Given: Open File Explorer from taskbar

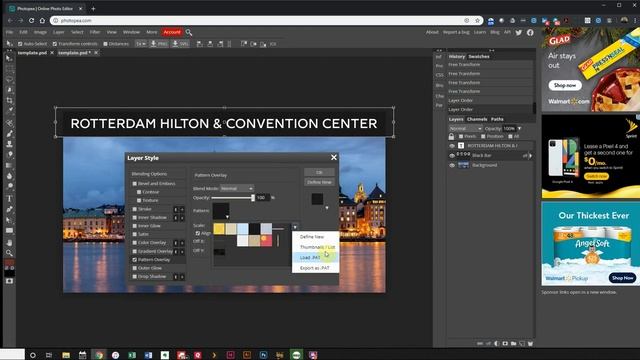Looking at the screenshot, I should (x=66, y=355).
